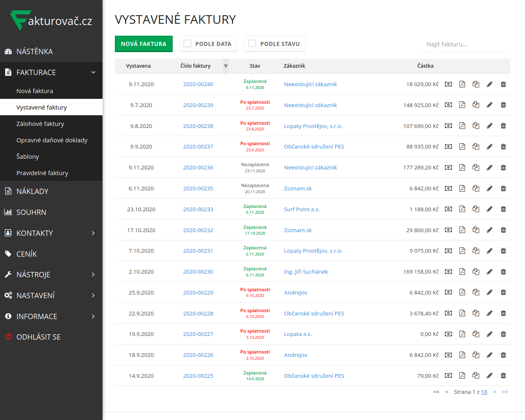Open PDF icon for invoice 2020-00233
Image resolution: width=525 pixels, height=420 pixels.
(462, 209)
